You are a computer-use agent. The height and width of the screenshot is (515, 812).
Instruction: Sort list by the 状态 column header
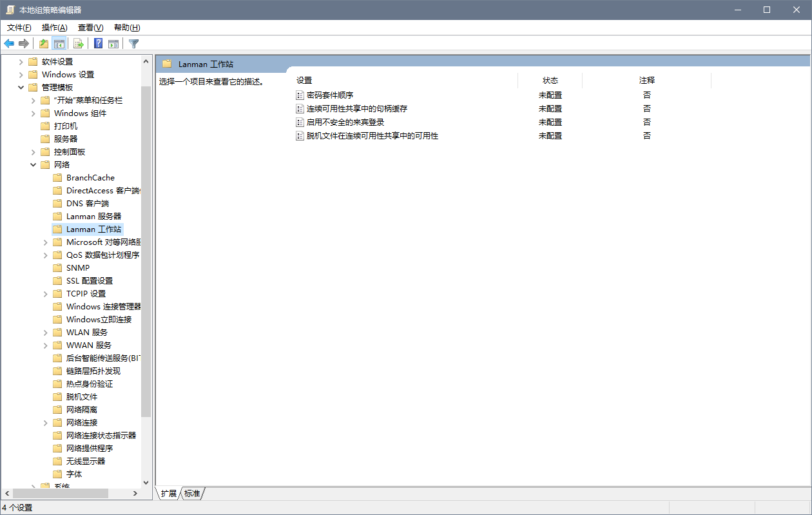550,81
